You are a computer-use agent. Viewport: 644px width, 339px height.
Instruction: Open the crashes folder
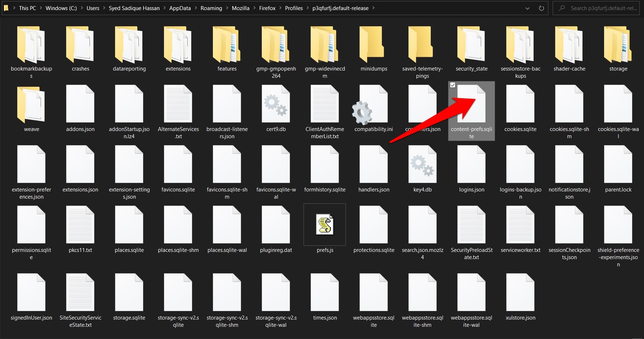point(80,45)
